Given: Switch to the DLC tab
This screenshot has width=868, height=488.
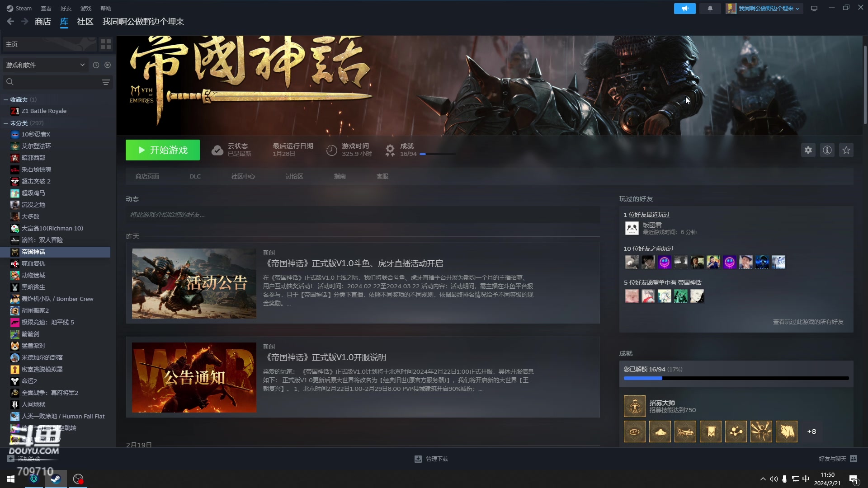Looking at the screenshot, I should (195, 176).
